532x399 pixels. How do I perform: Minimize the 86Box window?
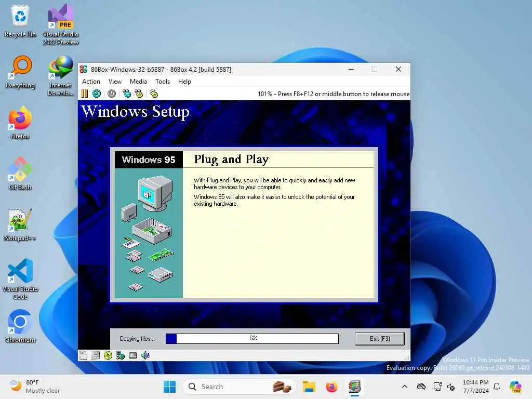point(351,69)
